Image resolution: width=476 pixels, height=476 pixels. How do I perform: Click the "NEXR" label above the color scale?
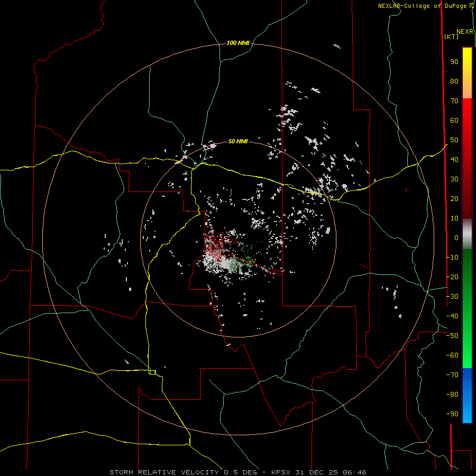point(465,32)
